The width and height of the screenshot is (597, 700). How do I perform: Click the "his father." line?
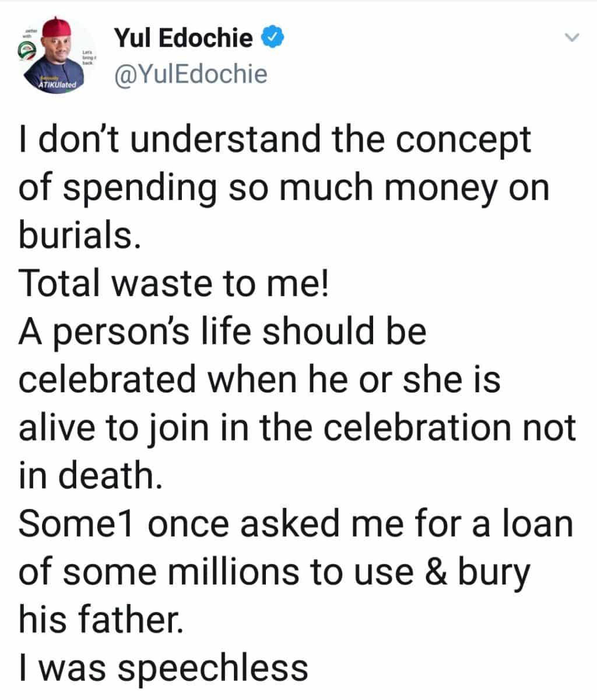101,618
